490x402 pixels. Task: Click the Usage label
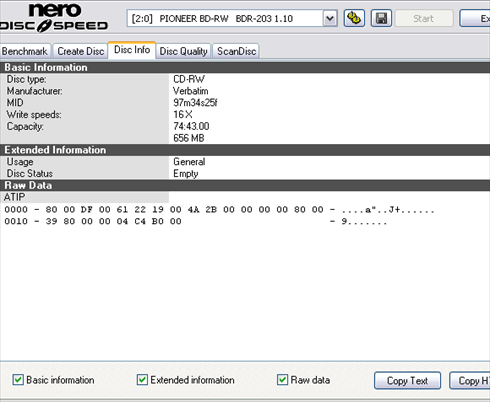(20, 162)
